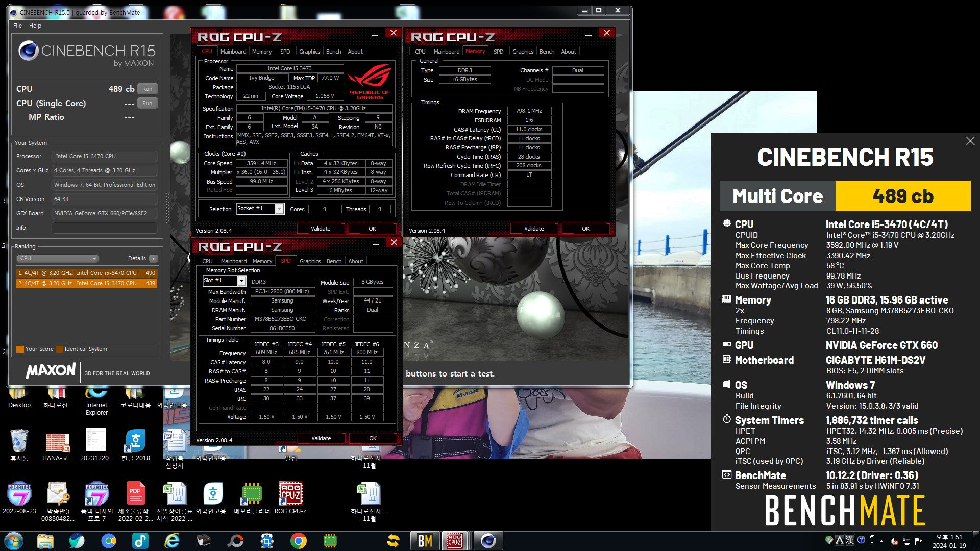Click the taskbar clock showing 오후 1:51
This screenshot has width=980, height=551.
click(x=949, y=541)
